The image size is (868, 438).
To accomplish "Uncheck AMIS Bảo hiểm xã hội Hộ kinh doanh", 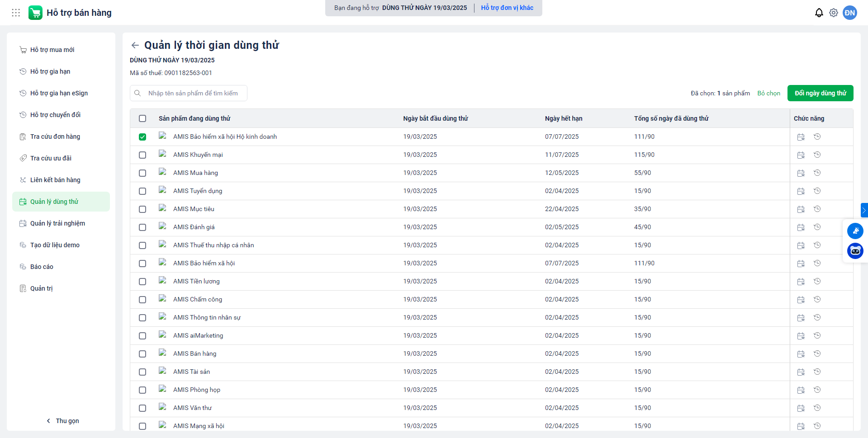I will (142, 137).
